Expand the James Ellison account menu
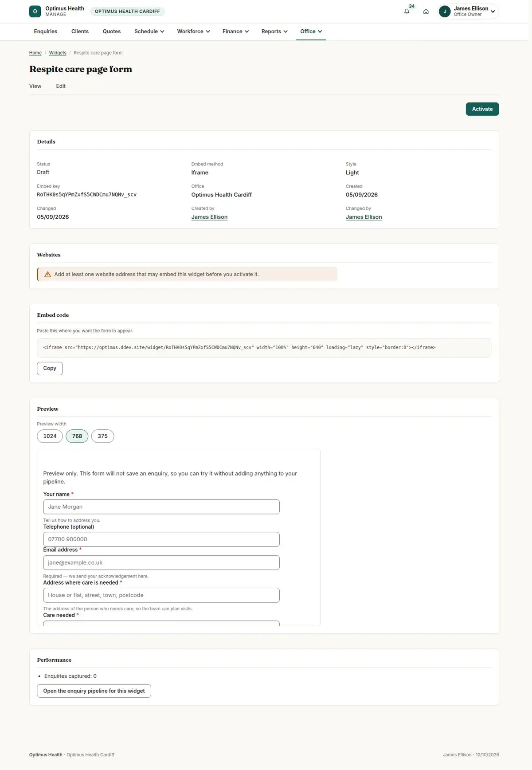This screenshot has height=770, width=532. click(x=468, y=12)
